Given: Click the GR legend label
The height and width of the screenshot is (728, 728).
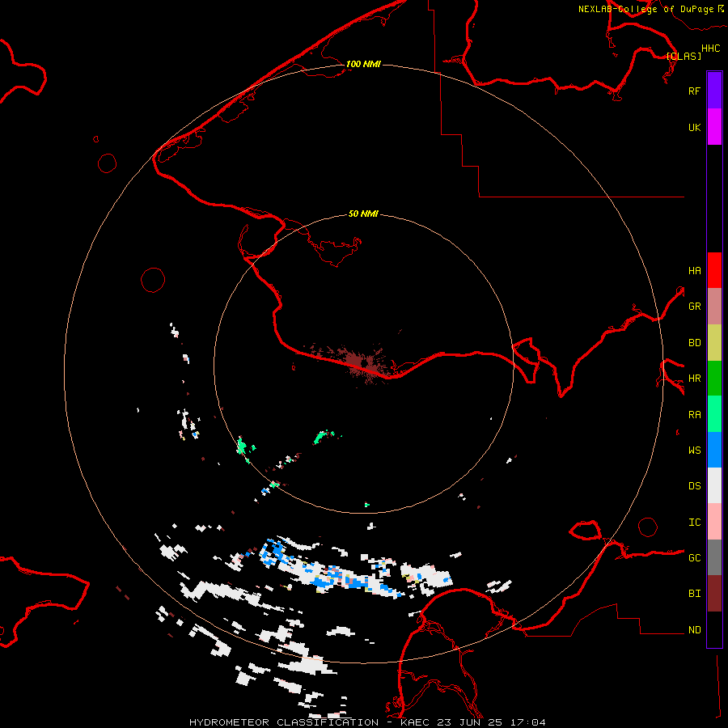Looking at the screenshot, I should point(694,307).
